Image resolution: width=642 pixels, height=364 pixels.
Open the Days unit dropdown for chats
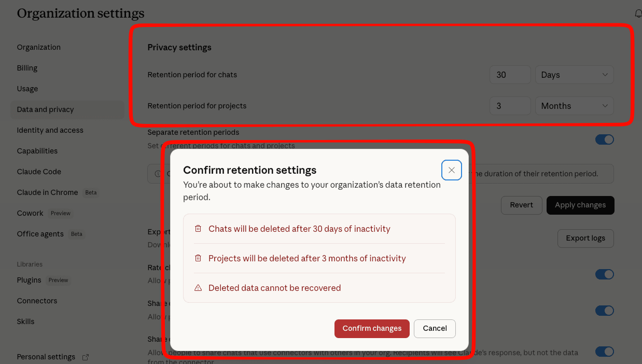pyautogui.click(x=574, y=75)
